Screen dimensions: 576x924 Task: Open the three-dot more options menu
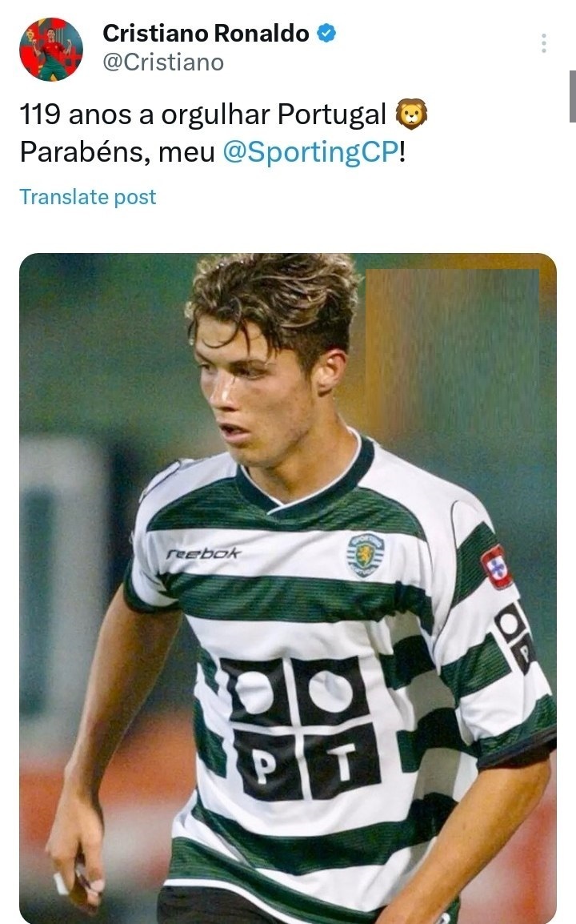point(544,43)
